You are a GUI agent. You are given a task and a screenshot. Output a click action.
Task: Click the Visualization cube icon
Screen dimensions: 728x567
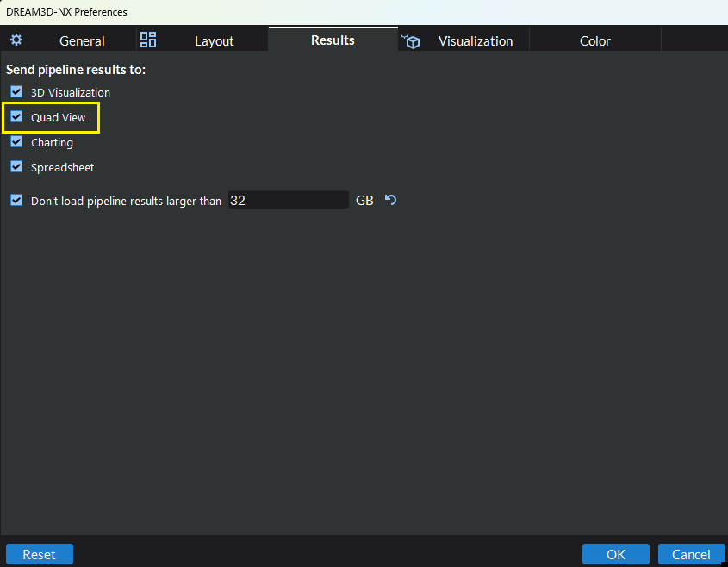(x=410, y=40)
